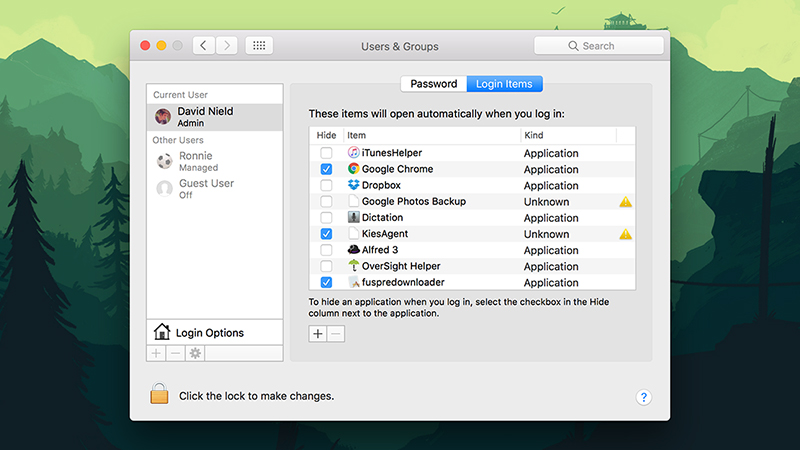Viewport: 800px width, 450px height.
Task: Click the fuspredownloader app icon
Action: click(354, 282)
